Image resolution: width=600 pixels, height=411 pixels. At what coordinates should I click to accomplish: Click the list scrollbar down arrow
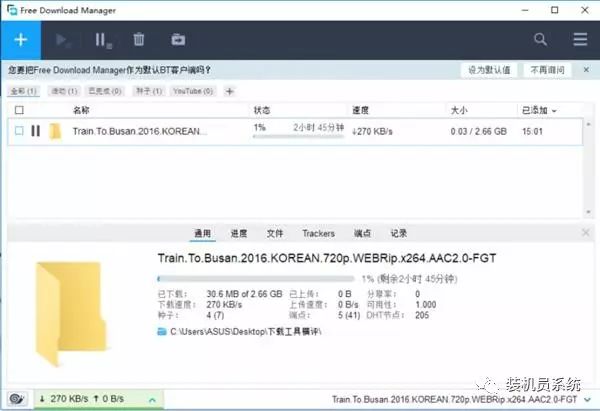[588, 212]
